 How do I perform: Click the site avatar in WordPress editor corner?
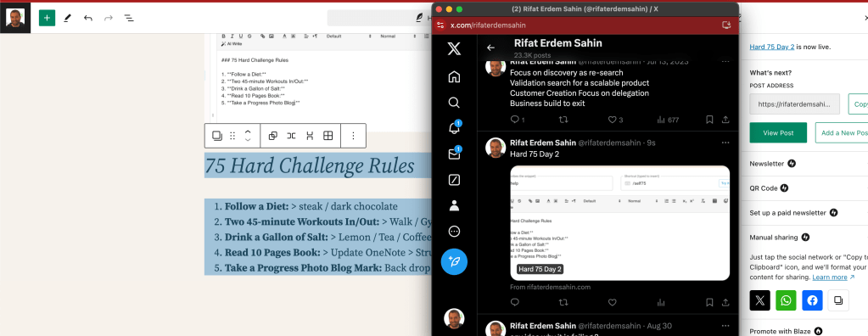[x=15, y=18]
